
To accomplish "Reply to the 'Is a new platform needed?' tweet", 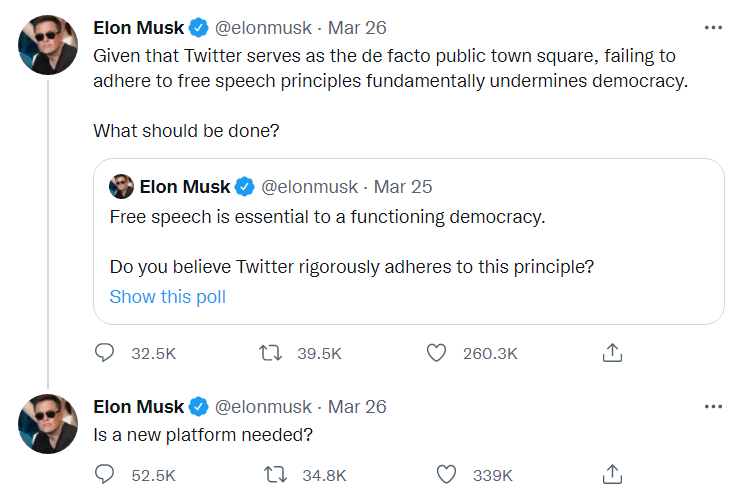I will pyautogui.click(x=105, y=474).
